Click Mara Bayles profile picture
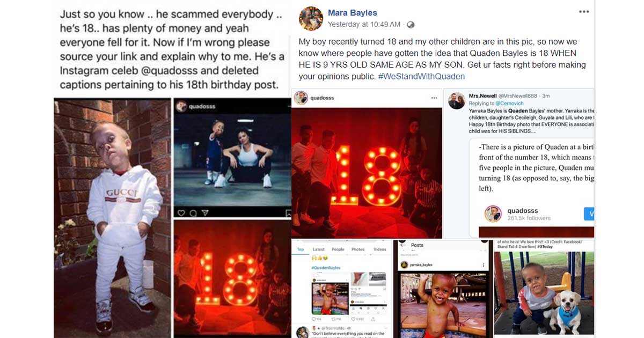644x338 pixels. 311,18
